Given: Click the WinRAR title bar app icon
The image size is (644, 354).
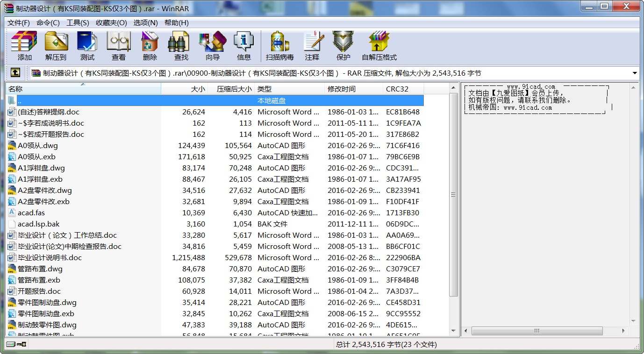Looking at the screenshot, I should (x=8, y=8).
